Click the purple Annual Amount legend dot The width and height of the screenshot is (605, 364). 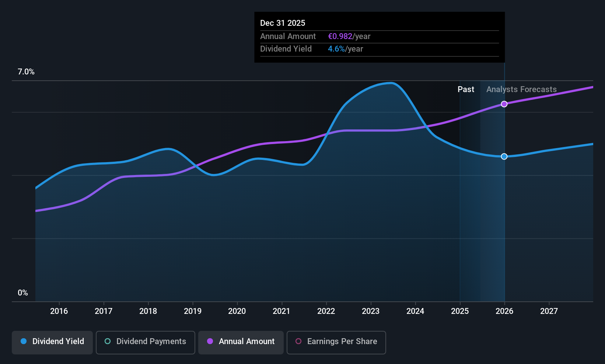click(210, 341)
